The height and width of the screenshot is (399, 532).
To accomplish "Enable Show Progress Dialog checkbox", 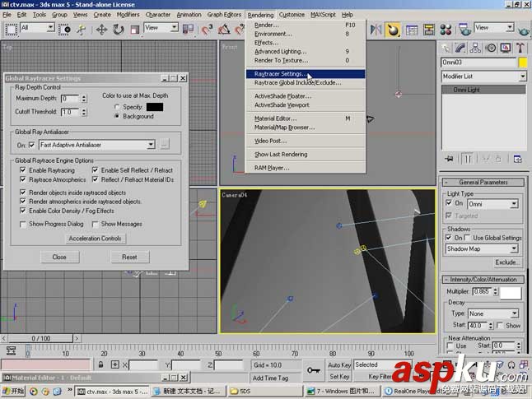I will click(x=23, y=224).
